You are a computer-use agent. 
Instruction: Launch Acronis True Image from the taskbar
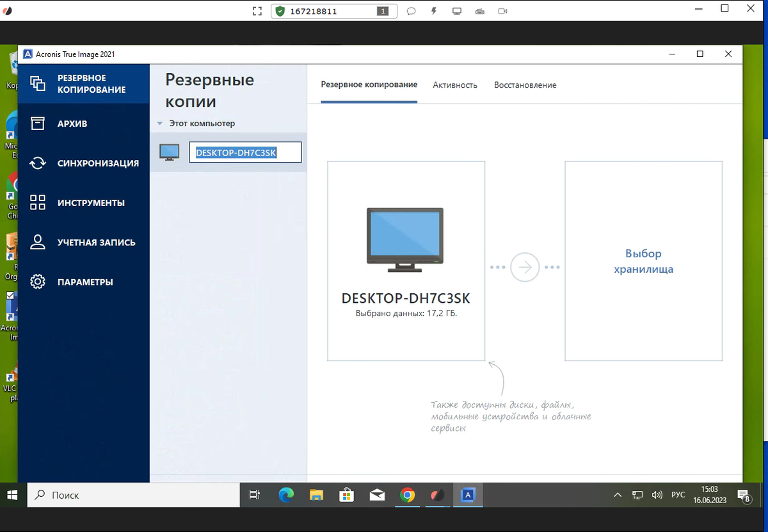pyautogui.click(x=468, y=495)
